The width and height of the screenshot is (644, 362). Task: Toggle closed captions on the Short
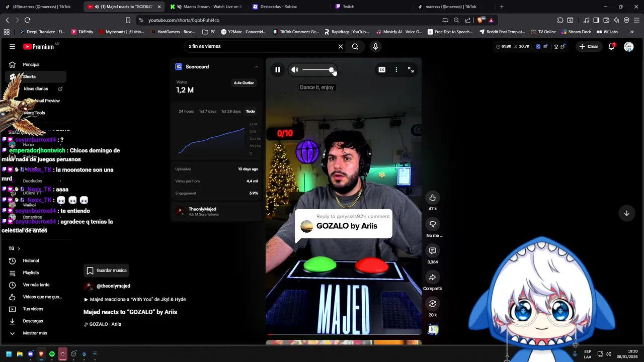(x=382, y=70)
